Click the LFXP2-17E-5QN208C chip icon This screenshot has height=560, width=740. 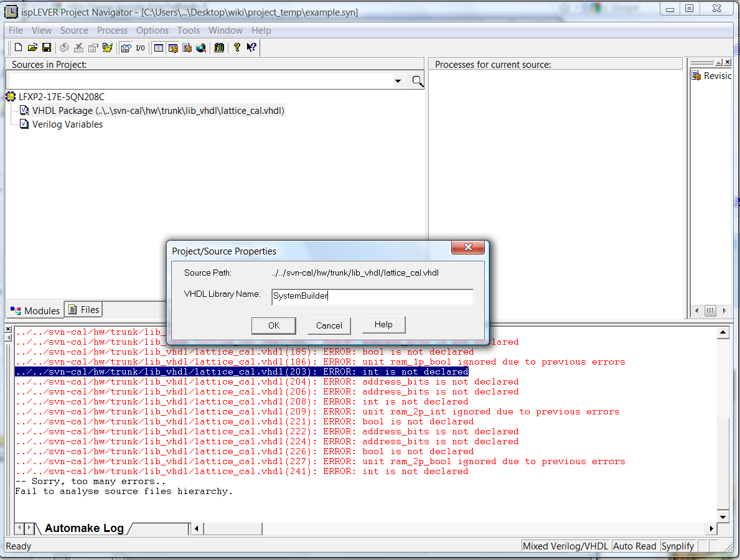click(x=11, y=96)
